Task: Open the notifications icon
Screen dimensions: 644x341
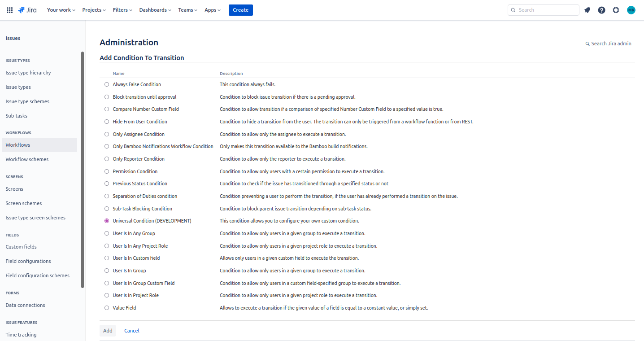Action: (x=587, y=10)
